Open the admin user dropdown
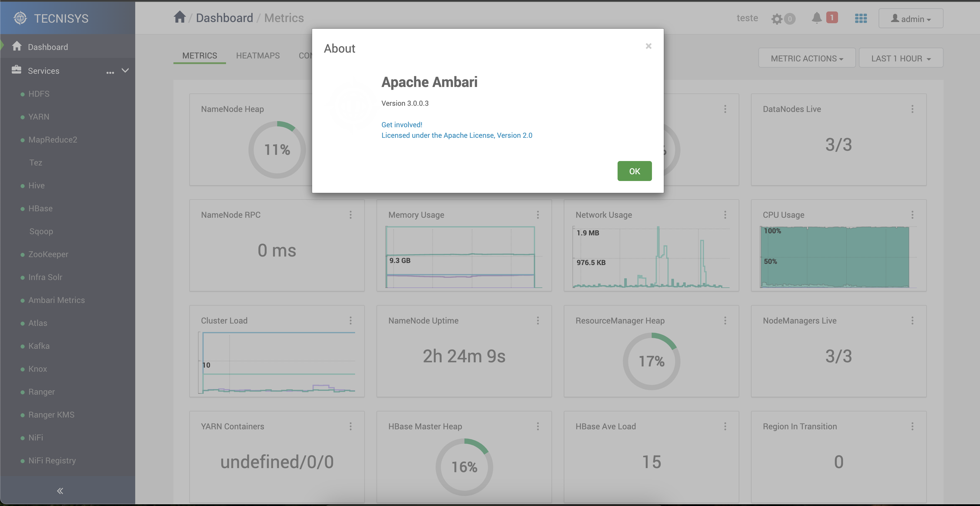 911,18
